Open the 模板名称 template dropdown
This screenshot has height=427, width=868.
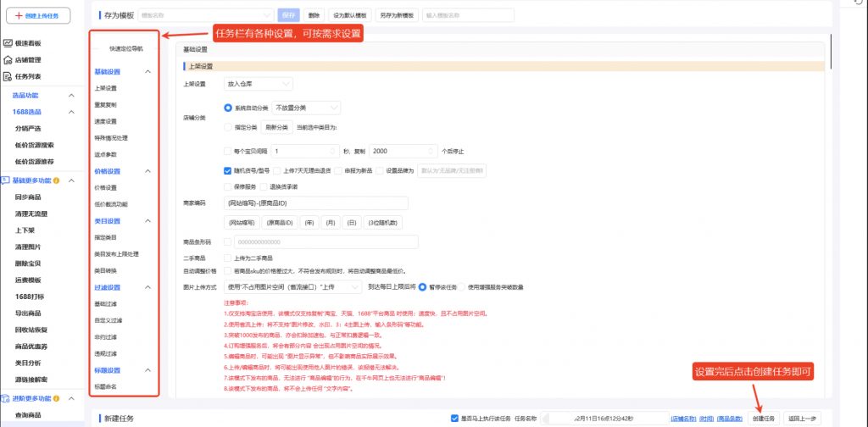tap(205, 15)
